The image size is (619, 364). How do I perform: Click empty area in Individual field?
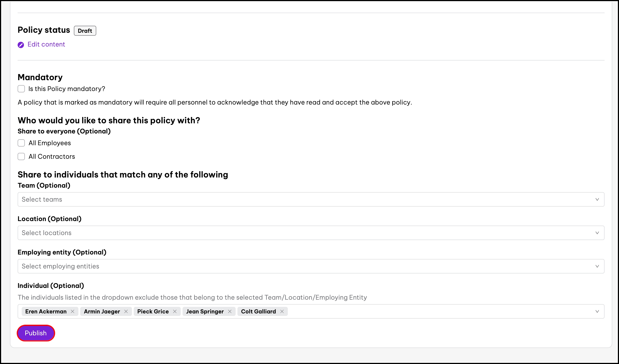point(430,311)
